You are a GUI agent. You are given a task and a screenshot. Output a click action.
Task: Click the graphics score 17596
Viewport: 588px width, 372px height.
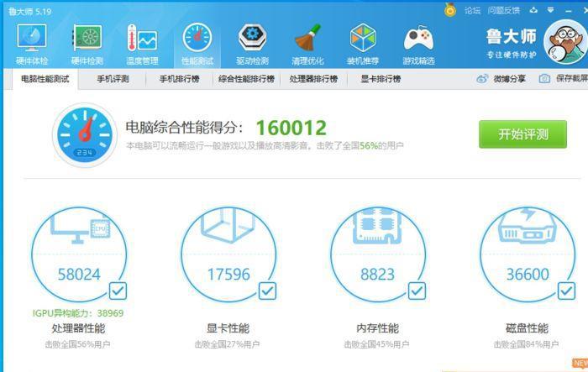(x=228, y=274)
